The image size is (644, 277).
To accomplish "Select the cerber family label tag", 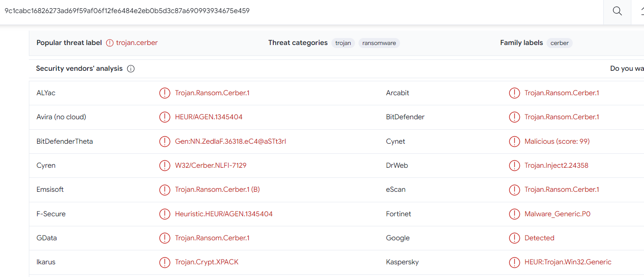I will point(560,43).
